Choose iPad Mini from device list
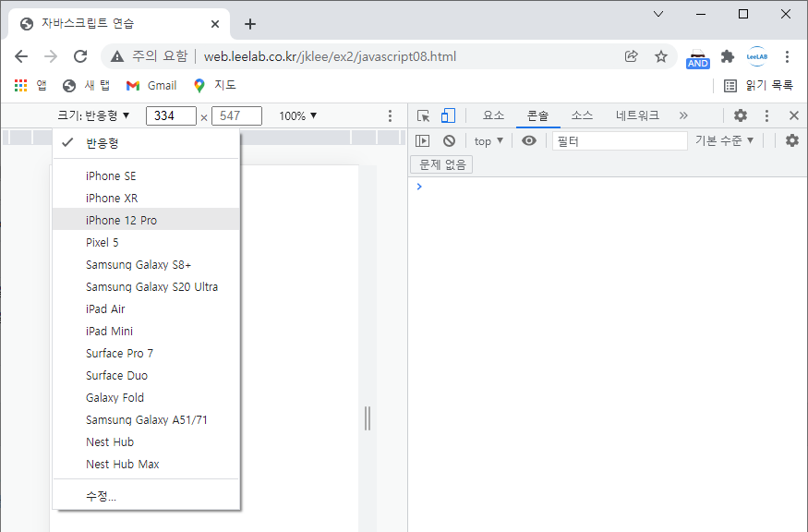 tap(146, 331)
